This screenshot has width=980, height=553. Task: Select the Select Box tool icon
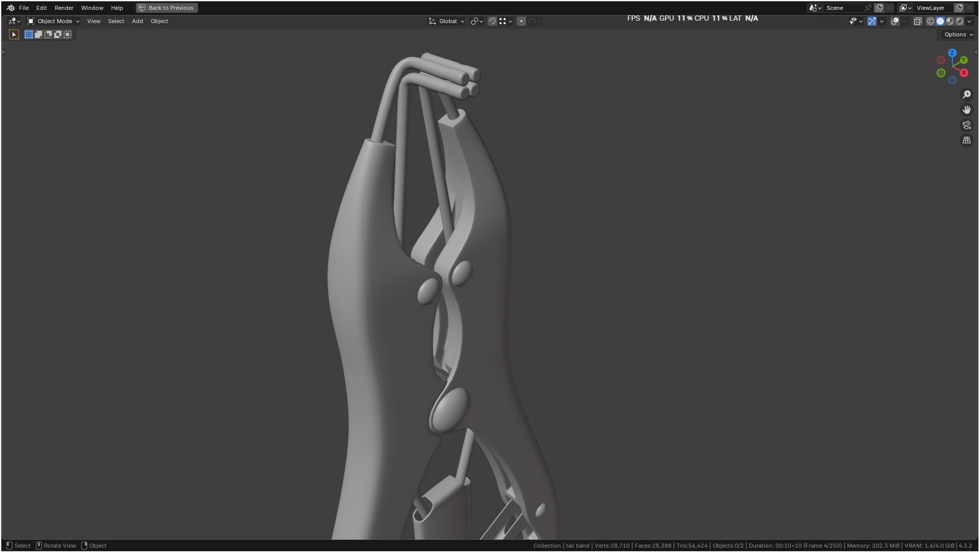(14, 34)
